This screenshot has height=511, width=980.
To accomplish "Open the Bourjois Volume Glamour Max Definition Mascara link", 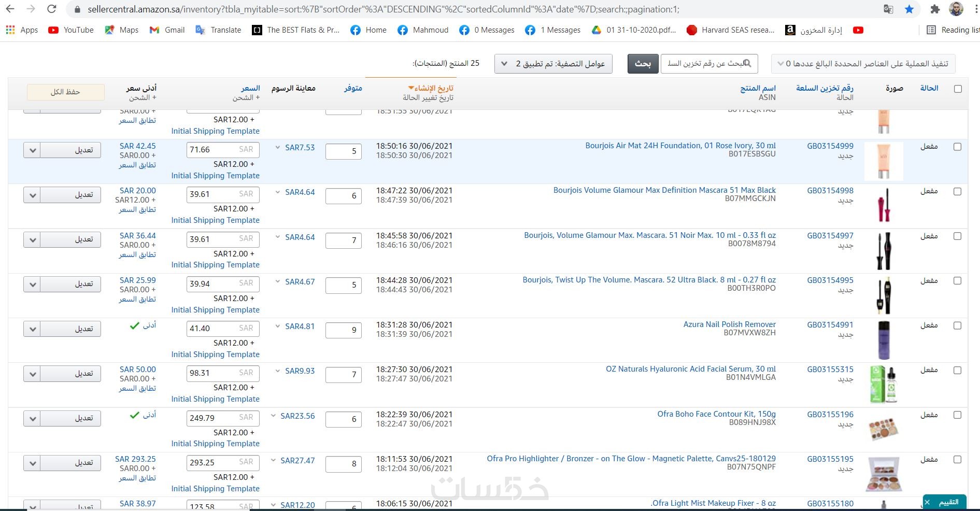I will pos(664,190).
